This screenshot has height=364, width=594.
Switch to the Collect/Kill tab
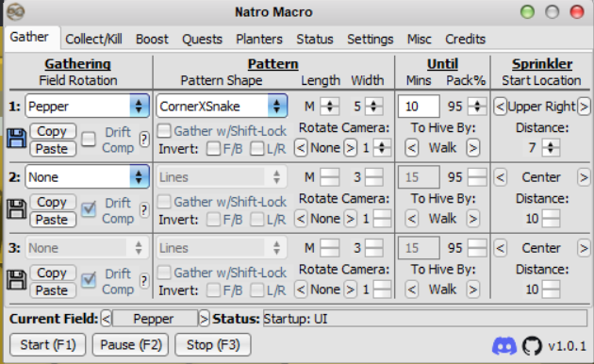pos(93,39)
